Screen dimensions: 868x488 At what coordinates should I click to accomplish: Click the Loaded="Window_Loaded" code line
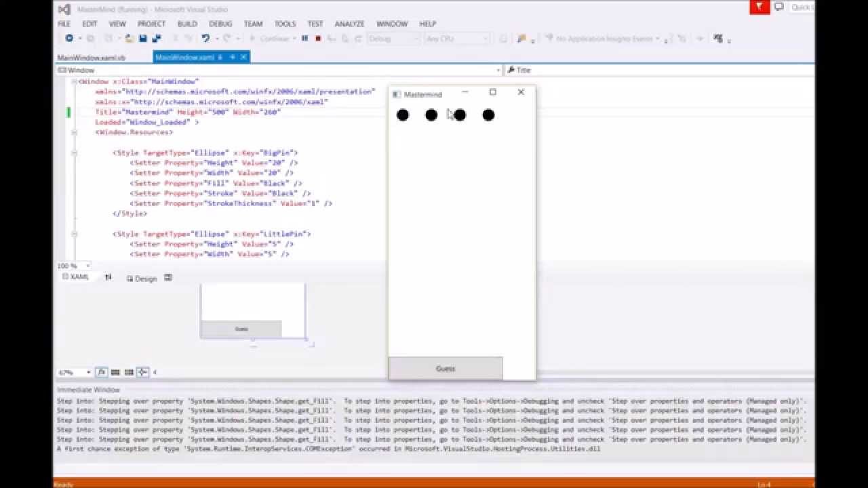(x=146, y=122)
